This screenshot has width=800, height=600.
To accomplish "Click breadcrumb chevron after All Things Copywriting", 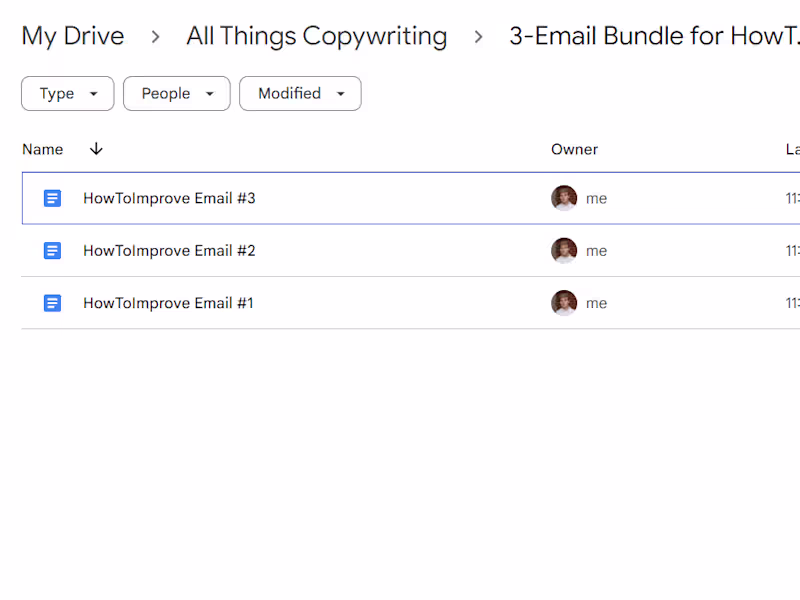I will pos(478,37).
